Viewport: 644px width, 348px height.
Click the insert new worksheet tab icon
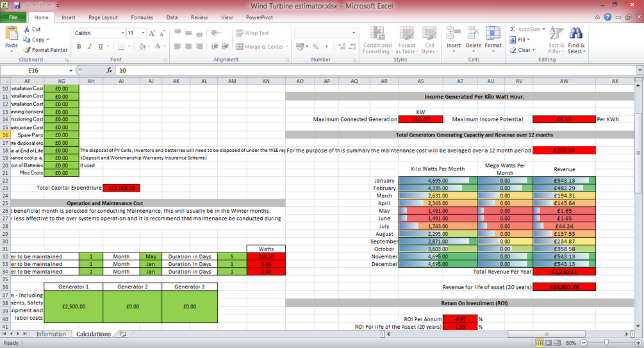[x=122, y=334]
